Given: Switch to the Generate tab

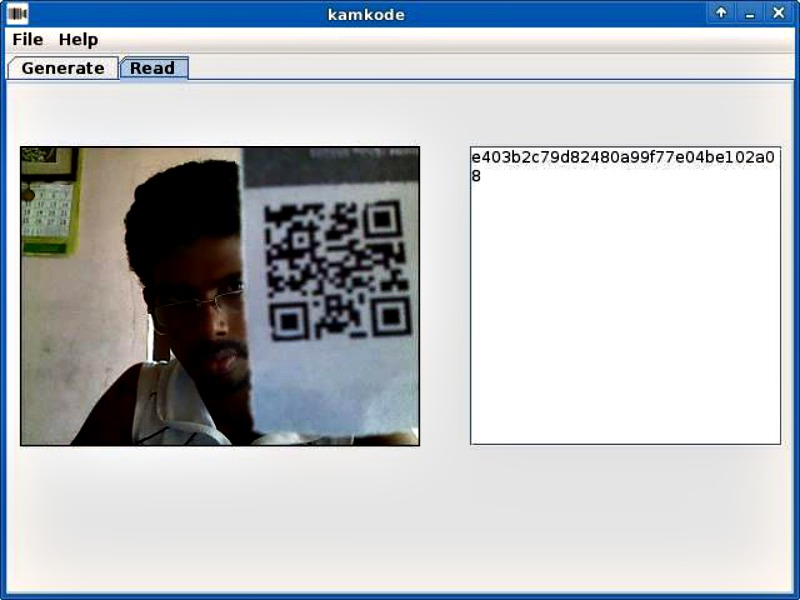Looking at the screenshot, I should (x=63, y=68).
